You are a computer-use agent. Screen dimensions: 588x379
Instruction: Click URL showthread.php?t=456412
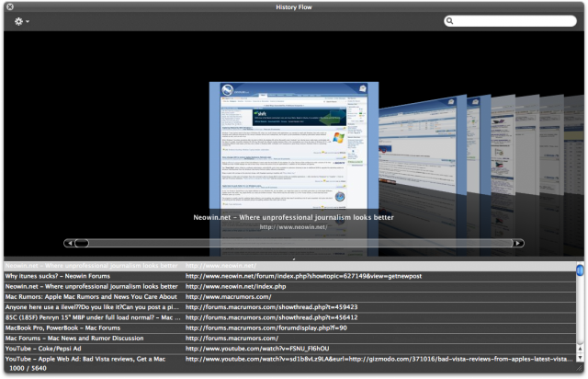click(x=272, y=317)
